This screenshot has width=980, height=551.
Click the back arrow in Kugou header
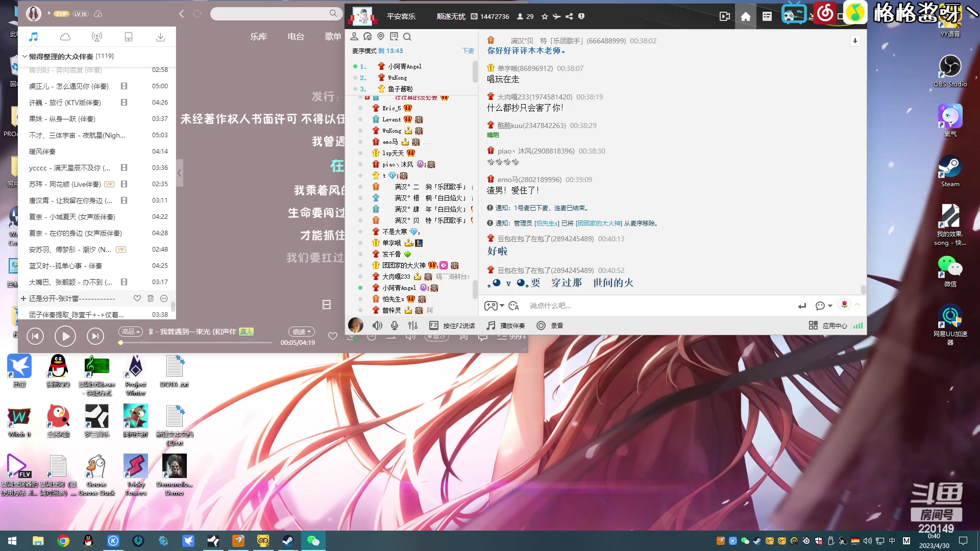(182, 14)
